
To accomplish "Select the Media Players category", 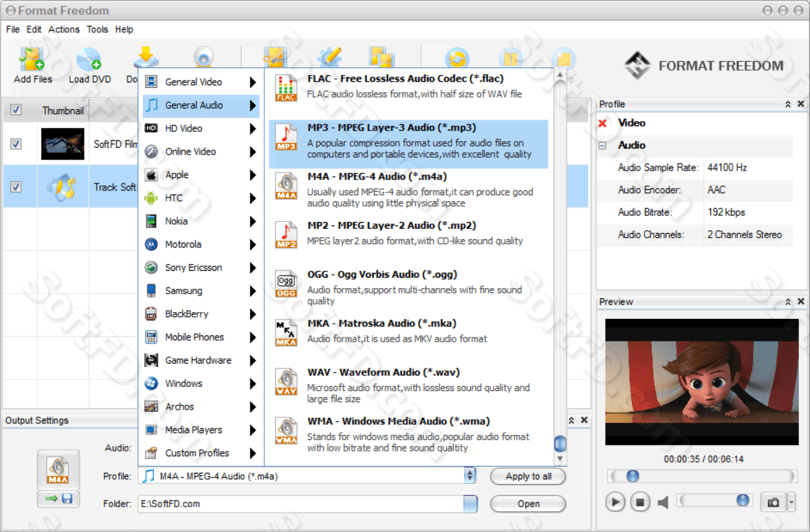I will 201,430.
